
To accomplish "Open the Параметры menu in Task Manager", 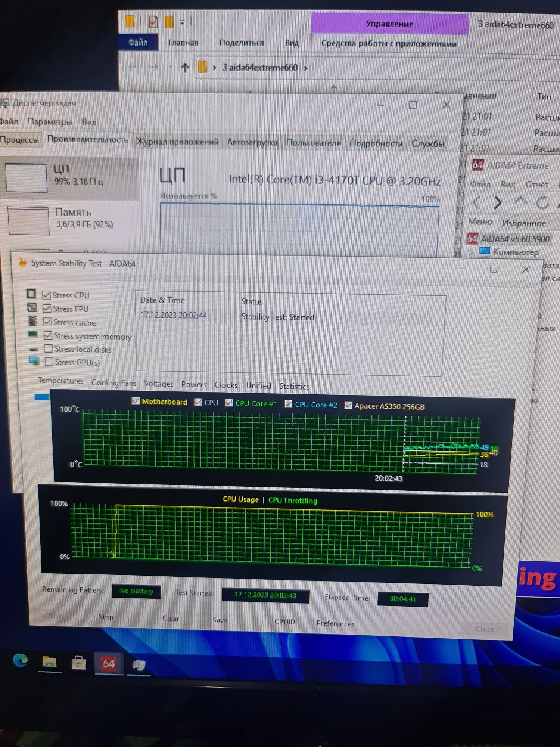I will [x=50, y=122].
